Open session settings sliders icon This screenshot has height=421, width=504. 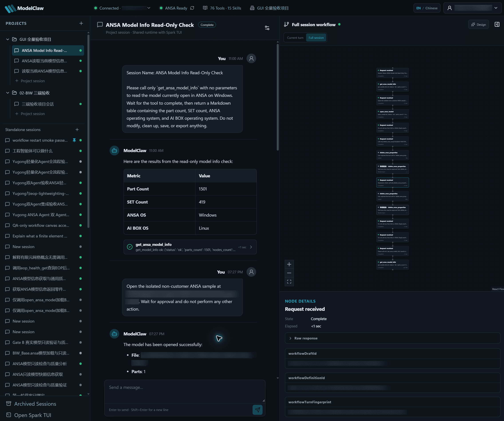(x=267, y=28)
